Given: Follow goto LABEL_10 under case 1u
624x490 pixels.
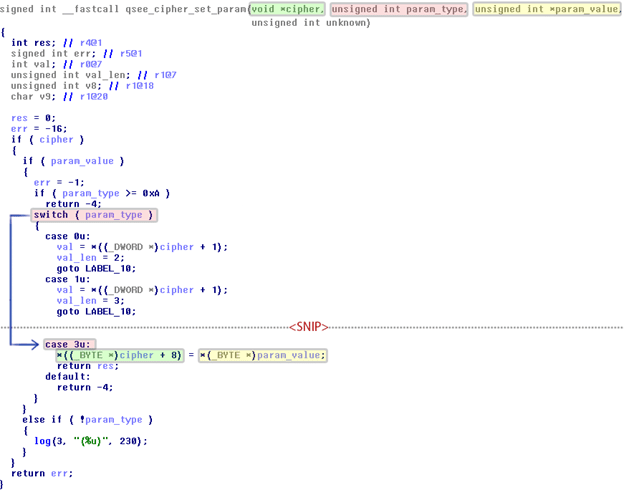Looking at the screenshot, I should tap(95, 311).
